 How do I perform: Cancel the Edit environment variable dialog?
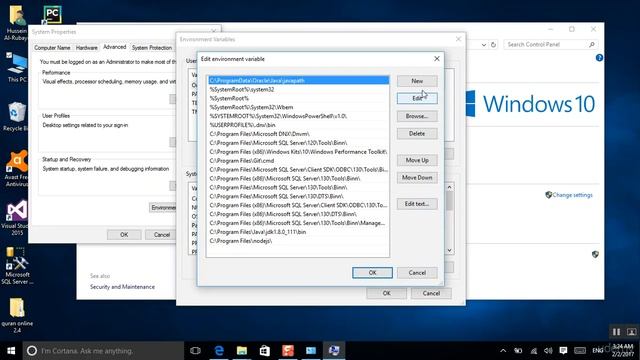point(417,273)
